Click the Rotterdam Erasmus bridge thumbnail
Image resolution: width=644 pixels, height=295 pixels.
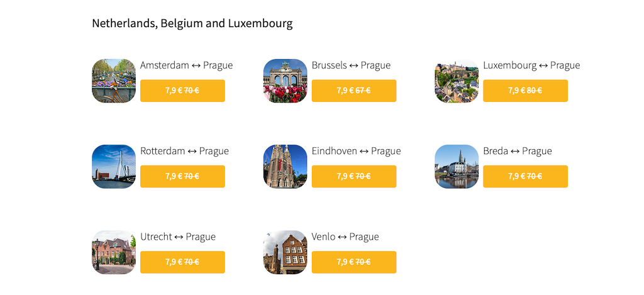[114, 167]
